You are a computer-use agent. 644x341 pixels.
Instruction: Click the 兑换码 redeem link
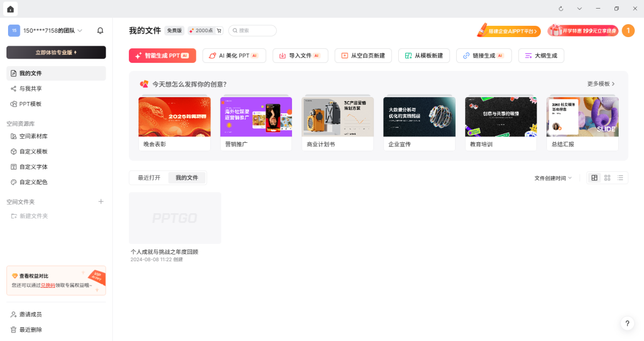coord(48,285)
